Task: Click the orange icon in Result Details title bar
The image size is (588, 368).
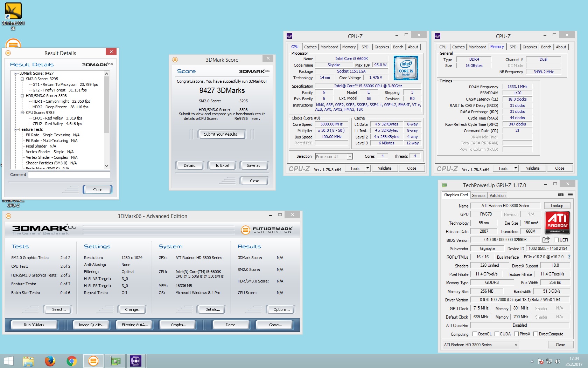Action: pyautogui.click(x=8, y=53)
